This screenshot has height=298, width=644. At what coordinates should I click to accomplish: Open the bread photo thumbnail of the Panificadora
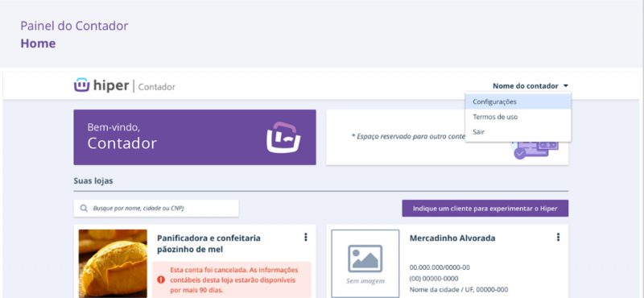coord(113,263)
